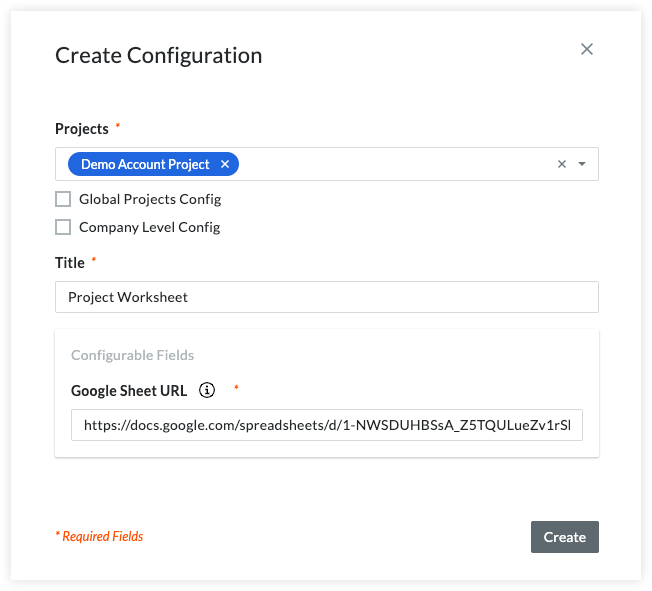Focus the Title field with Project Worksheet
Viewport: 652px width, 591px height.
click(x=326, y=297)
